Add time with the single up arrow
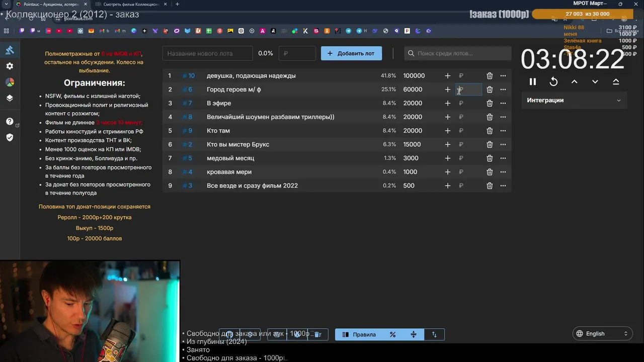Viewport: 644px width, 362px height. point(574,81)
